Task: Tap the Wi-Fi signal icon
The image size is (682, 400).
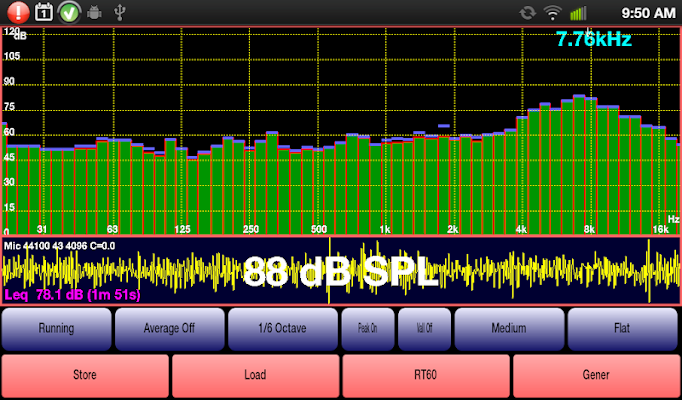Action: click(552, 13)
